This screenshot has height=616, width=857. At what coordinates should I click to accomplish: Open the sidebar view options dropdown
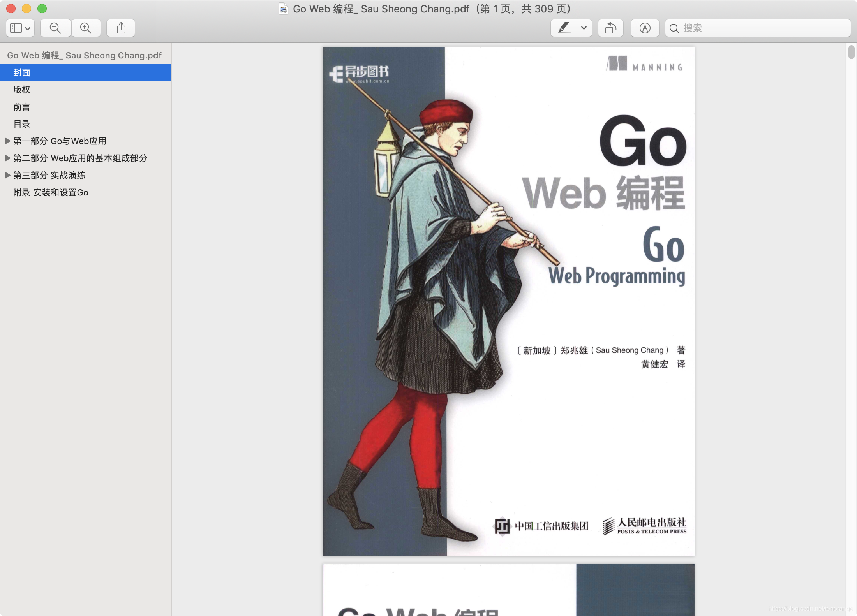coord(26,28)
